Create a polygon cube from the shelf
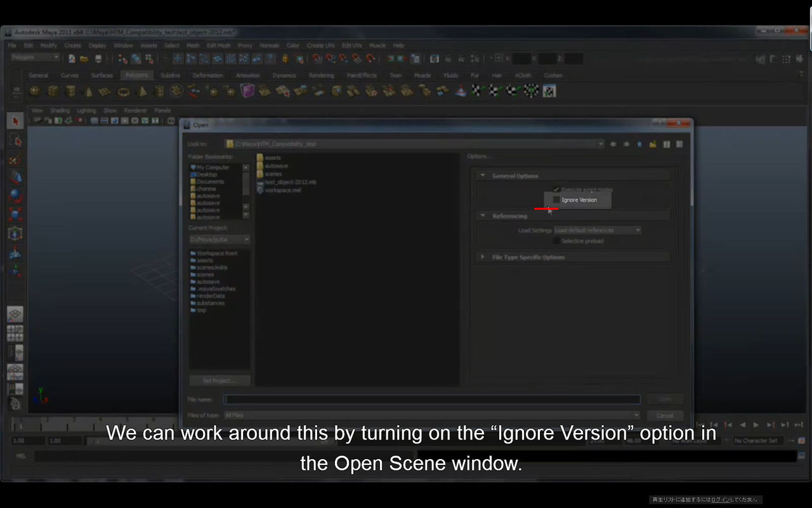The height and width of the screenshot is (508, 812). tap(53, 91)
